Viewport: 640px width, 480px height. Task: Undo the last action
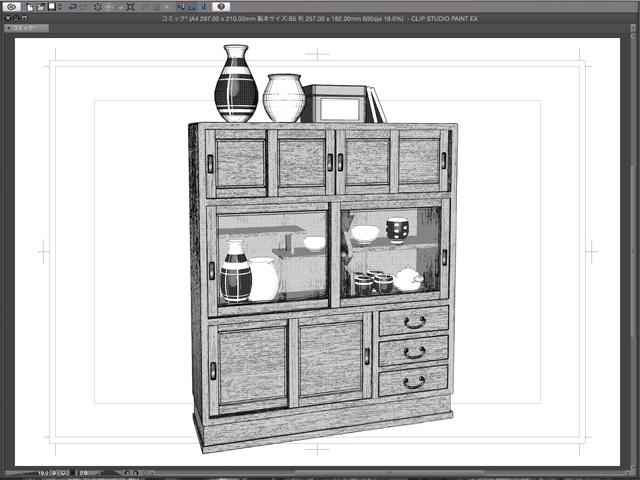(73, 7)
